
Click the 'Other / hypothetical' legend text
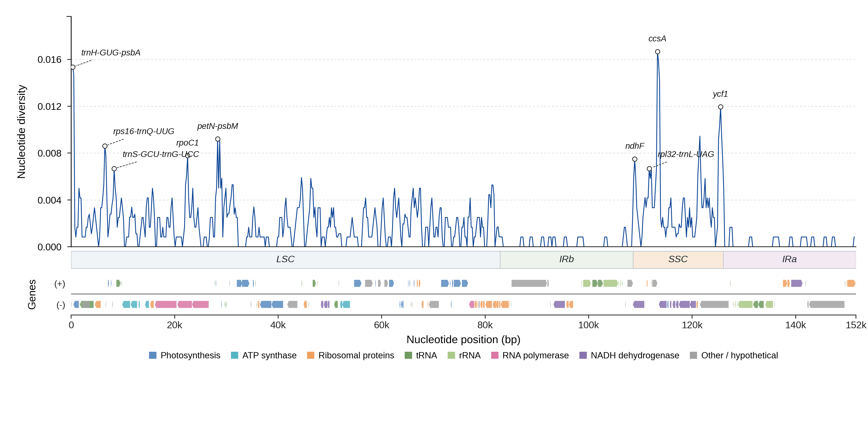click(740, 355)
